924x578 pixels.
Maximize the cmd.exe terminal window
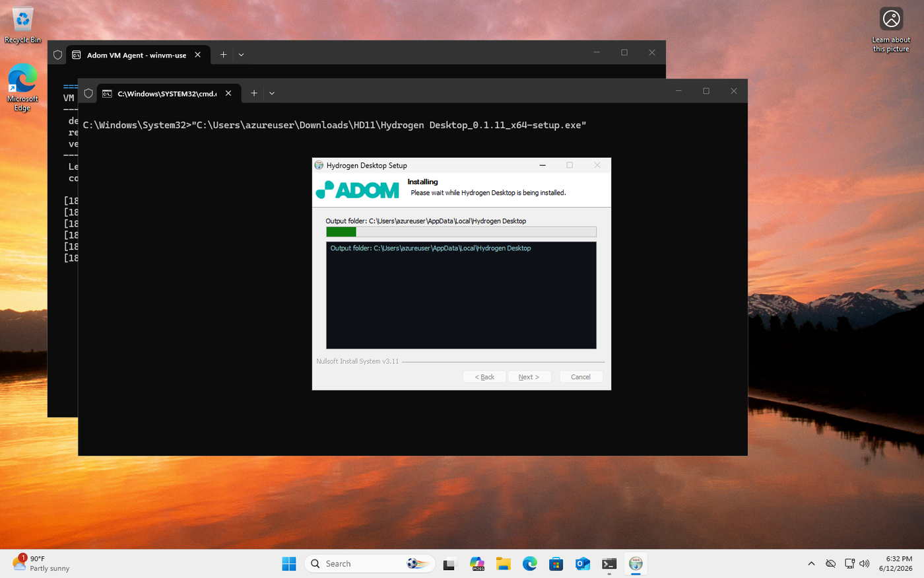706,91
